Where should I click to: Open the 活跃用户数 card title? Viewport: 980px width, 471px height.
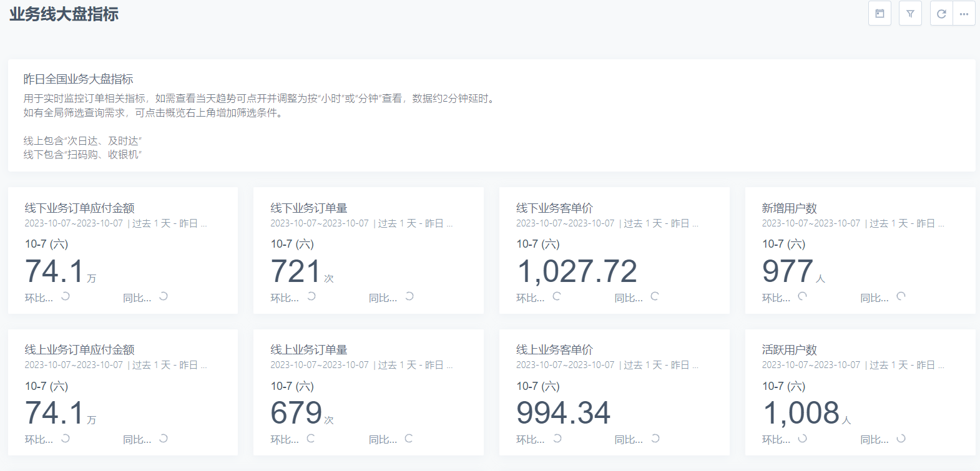pos(789,350)
